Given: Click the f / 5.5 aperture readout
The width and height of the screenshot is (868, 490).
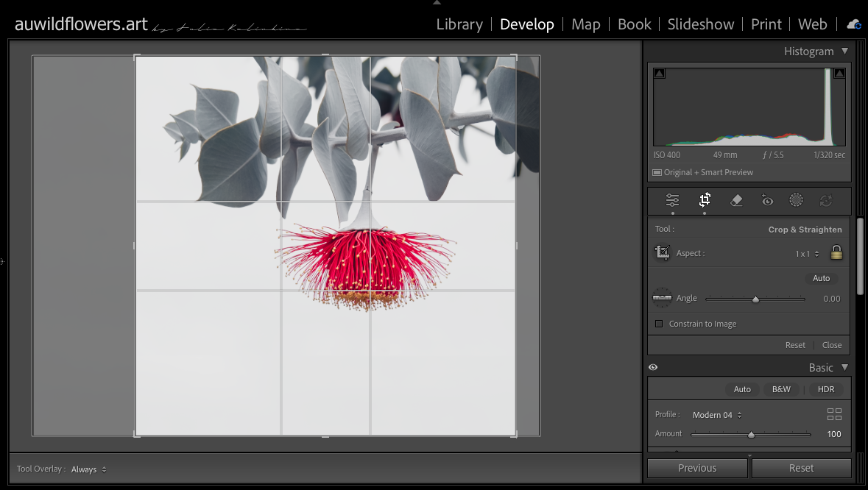Looking at the screenshot, I should point(773,155).
